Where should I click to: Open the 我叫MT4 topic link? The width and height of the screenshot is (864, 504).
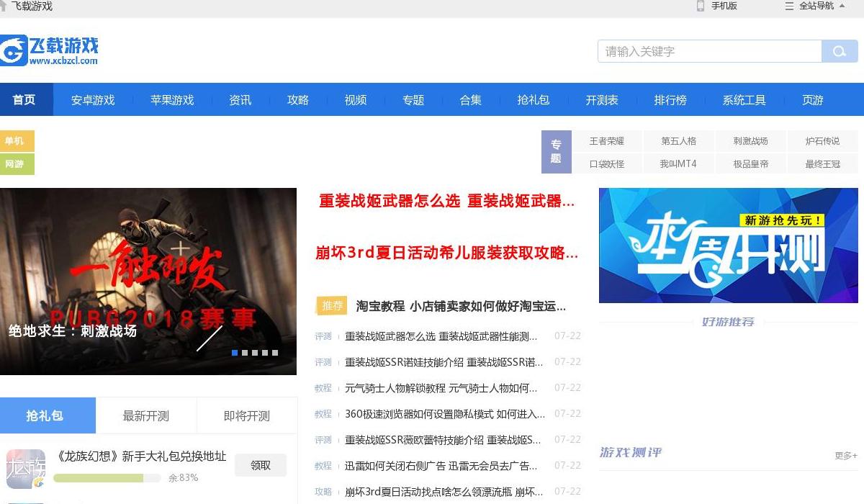(678, 164)
